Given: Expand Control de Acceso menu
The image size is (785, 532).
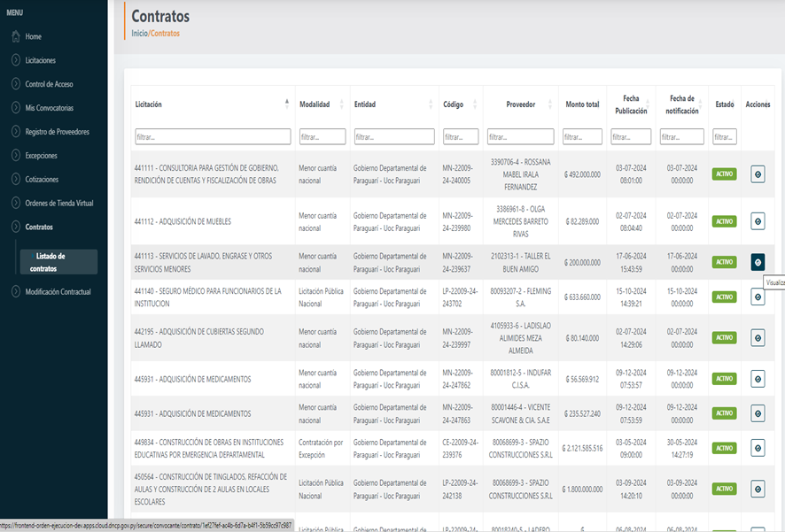Looking at the screenshot, I should pos(49,84).
